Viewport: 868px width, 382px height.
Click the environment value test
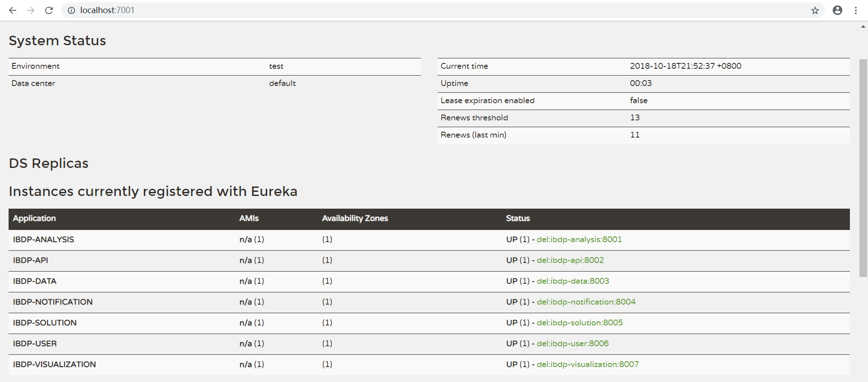[276, 66]
